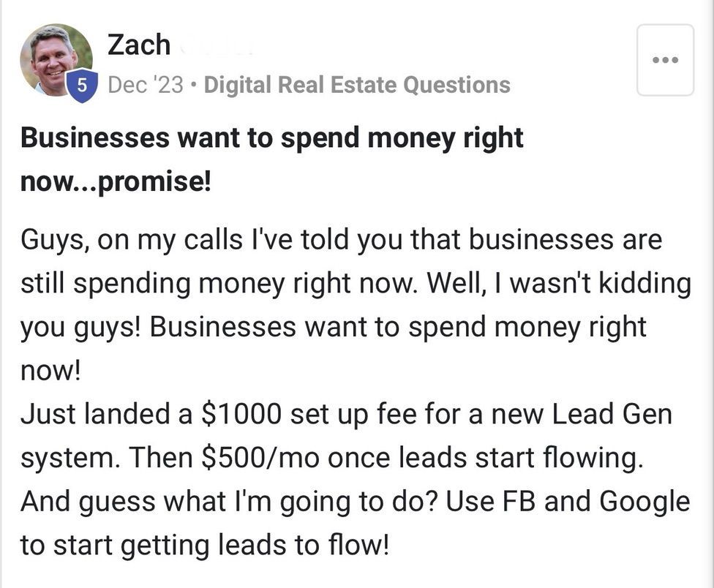714x588 pixels.
Task: Click the Dec '23 post date
Action: pyautogui.click(x=146, y=85)
